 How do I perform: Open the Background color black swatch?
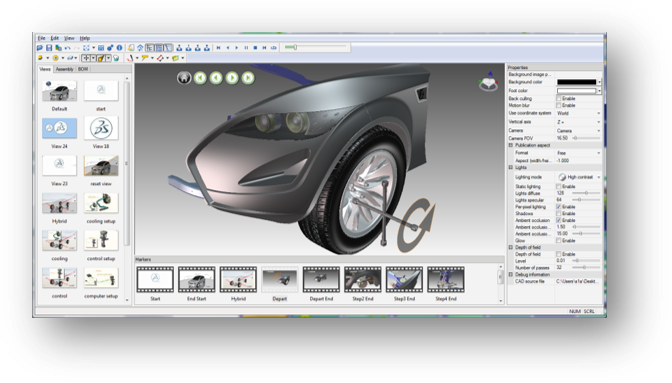pyautogui.click(x=576, y=82)
